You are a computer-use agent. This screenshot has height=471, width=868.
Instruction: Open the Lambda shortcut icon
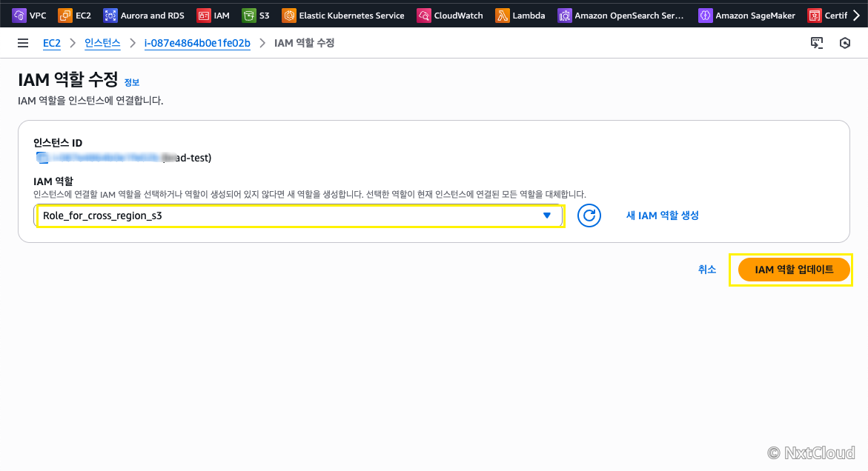point(502,16)
